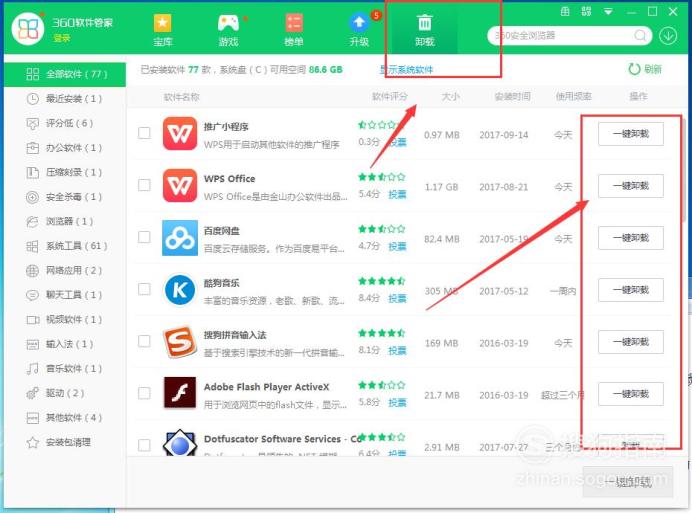Check the 百度网盘 checkbox
This screenshot has height=513, width=692.
(x=144, y=237)
